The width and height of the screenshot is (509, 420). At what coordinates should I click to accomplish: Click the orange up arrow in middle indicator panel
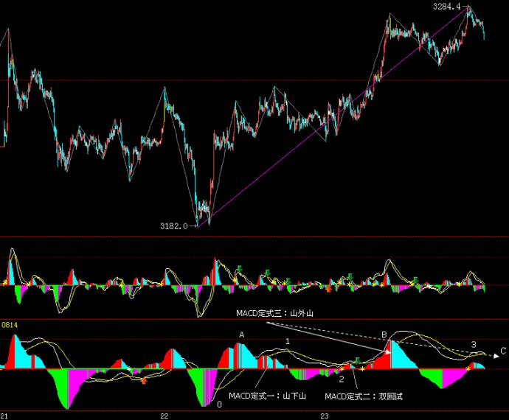(328, 289)
